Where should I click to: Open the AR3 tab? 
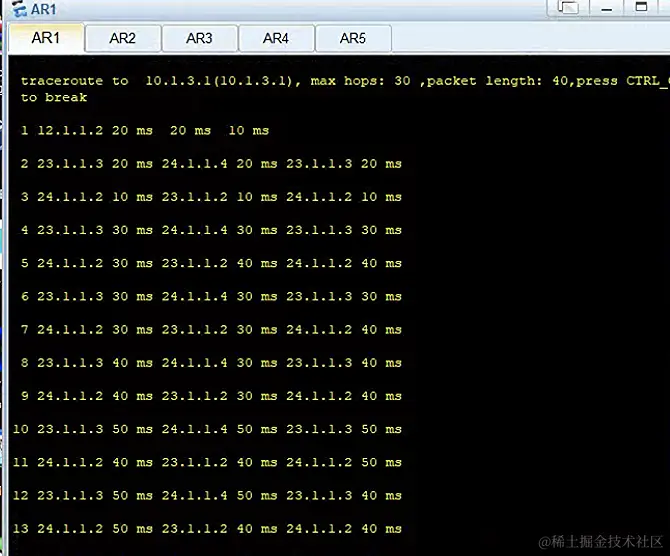pyautogui.click(x=199, y=38)
